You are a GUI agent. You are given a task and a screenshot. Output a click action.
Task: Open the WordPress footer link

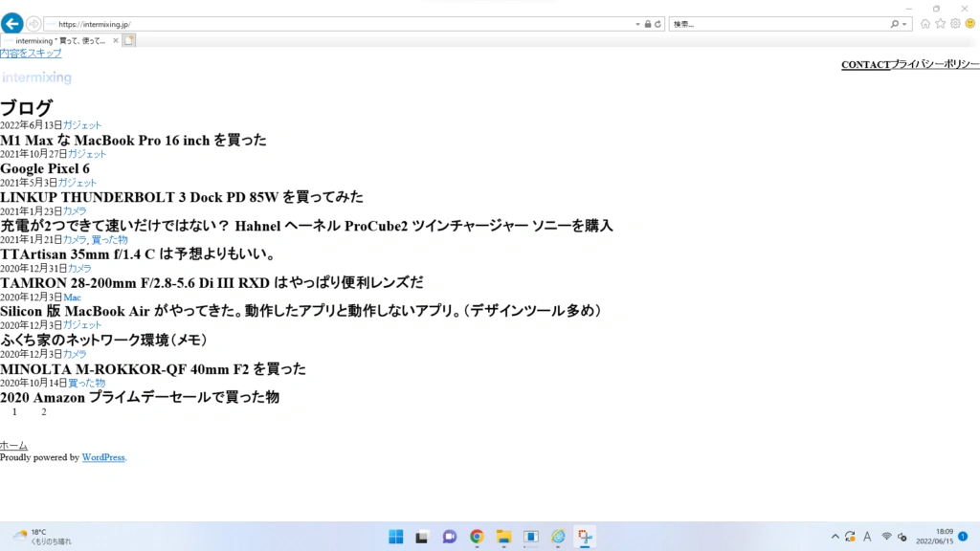pos(103,457)
